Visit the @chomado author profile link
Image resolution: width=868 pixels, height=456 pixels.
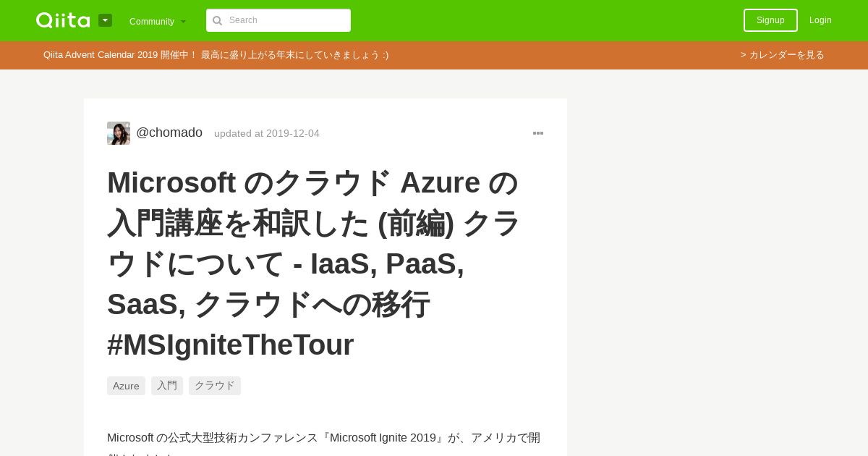(x=169, y=132)
